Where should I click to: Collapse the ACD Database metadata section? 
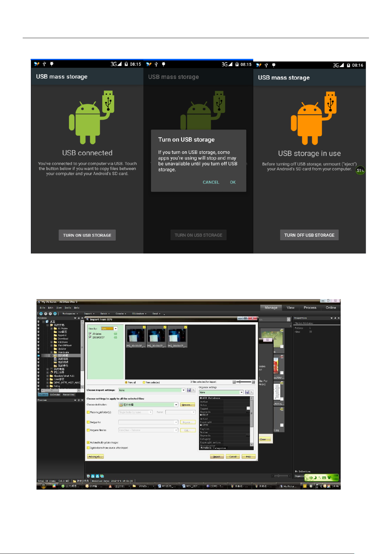click(x=201, y=398)
